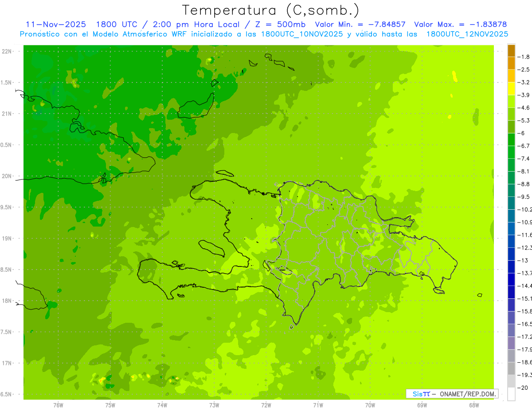Screen dimensions: 532x411
Task: Click the '18N' latitude label
Action: [x=7, y=301]
